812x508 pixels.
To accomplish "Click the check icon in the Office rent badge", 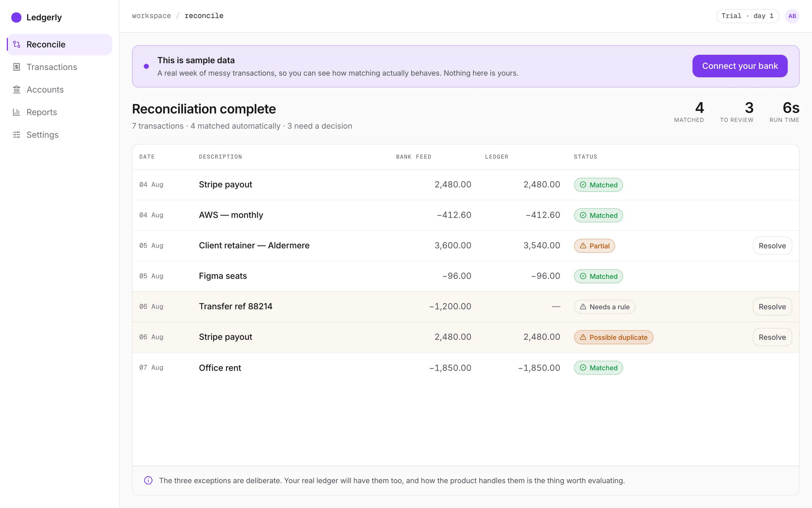I will (583, 367).
